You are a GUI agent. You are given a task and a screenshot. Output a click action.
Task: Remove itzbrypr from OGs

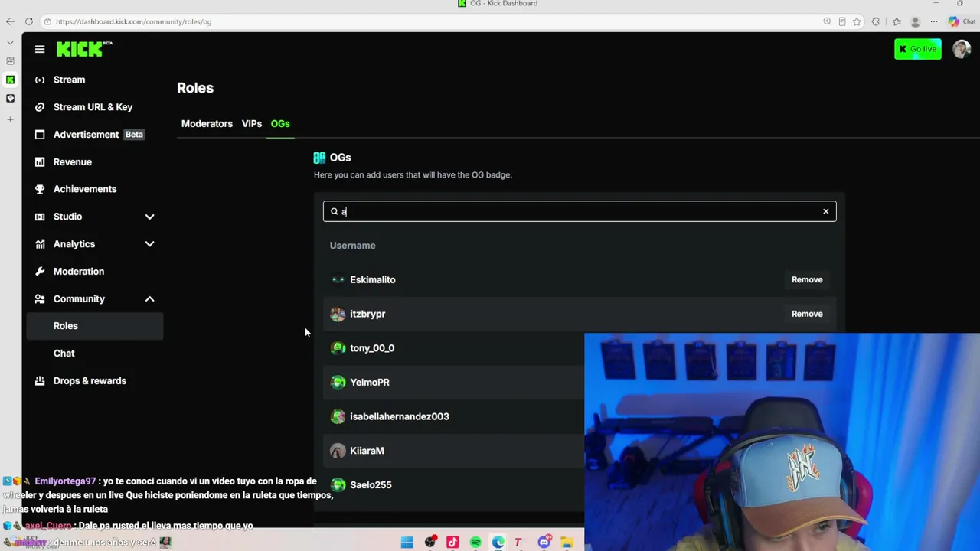[807, 314]
